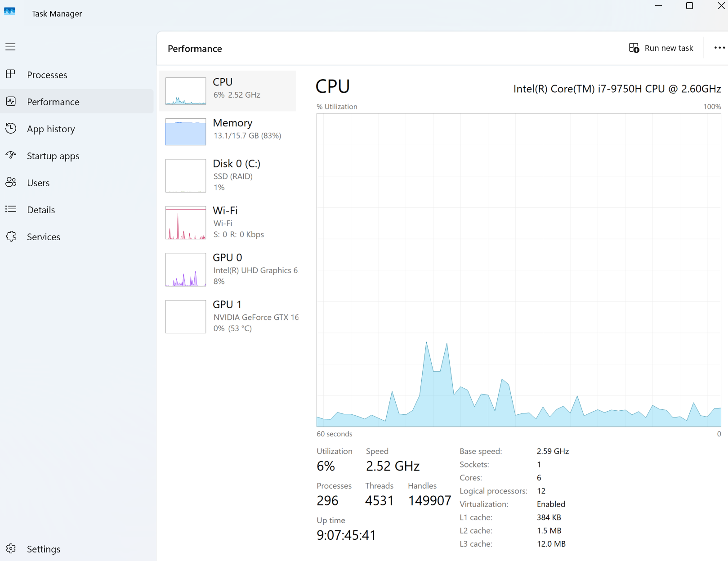The width and height of the screenshot is (728, 561).
Task: Select the Disk 0 (C:) graph thumbnail
Action: [186, 175]
